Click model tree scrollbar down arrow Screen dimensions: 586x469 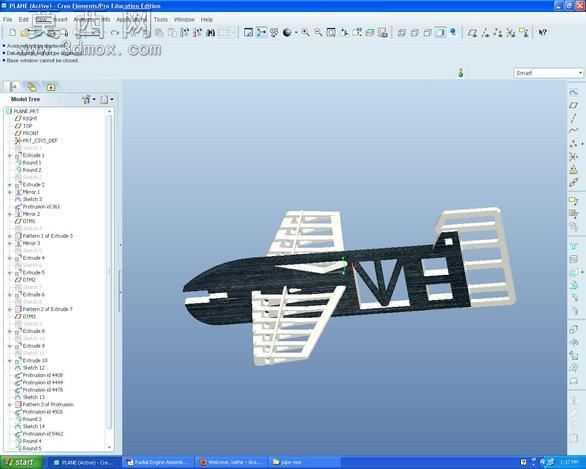tap(110, 447)
